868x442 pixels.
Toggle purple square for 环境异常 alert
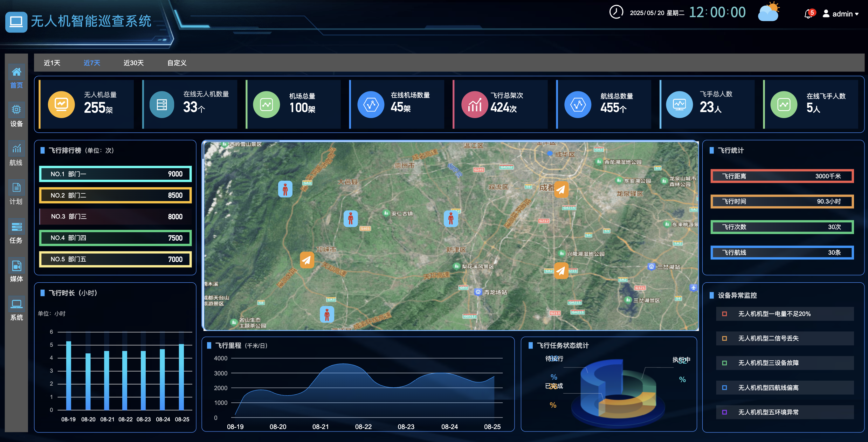point(724,412)
